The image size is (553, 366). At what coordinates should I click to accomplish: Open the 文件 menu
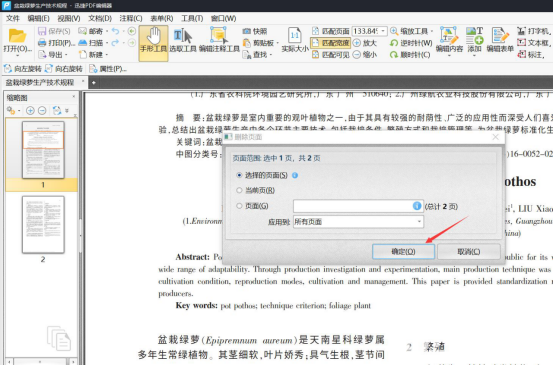tap(13, 18)
